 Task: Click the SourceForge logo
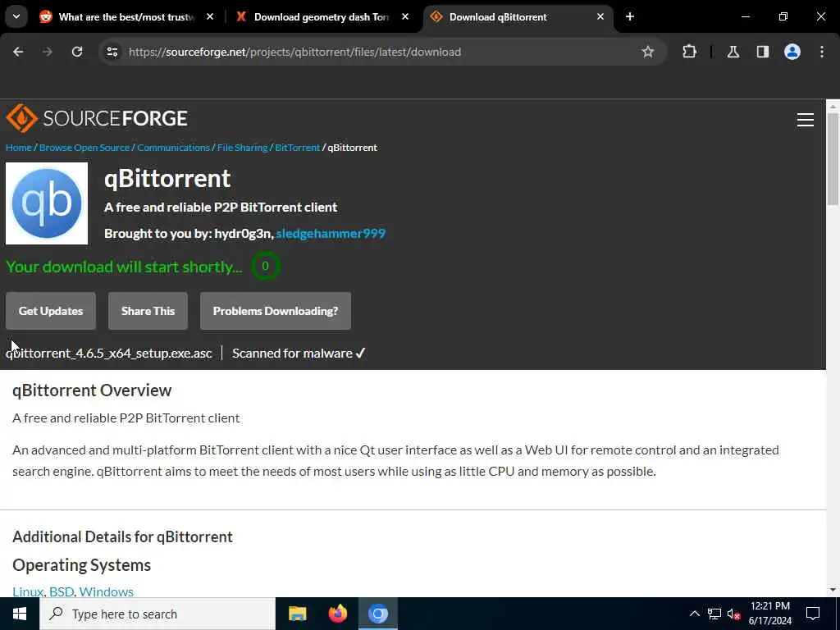tap(97, 118)
